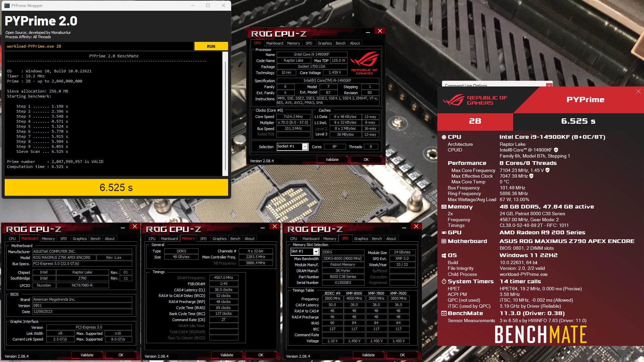Minimize the PYPrime Wrapper window
Screen dimensions: 644x362
[x=193, y=5]
